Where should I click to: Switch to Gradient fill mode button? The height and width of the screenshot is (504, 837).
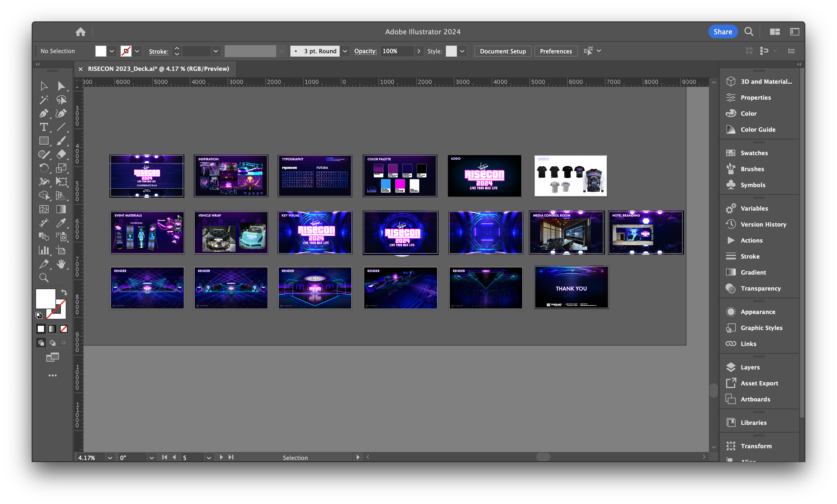coord(52,329)
